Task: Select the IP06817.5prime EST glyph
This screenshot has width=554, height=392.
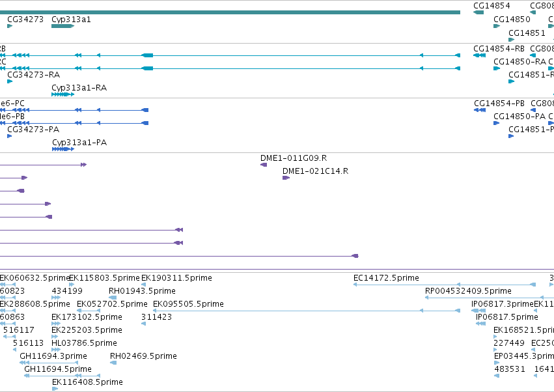Action: coord(481,324)
